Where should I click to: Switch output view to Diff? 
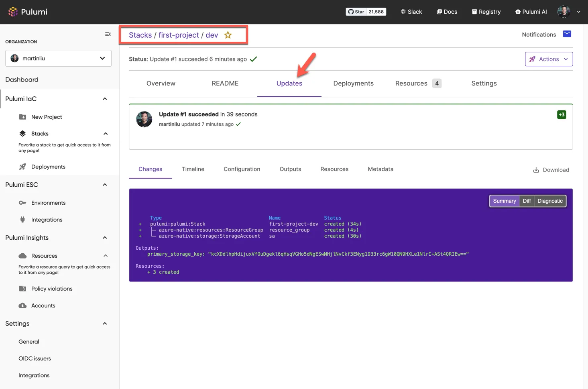click(x=527, y=201)
